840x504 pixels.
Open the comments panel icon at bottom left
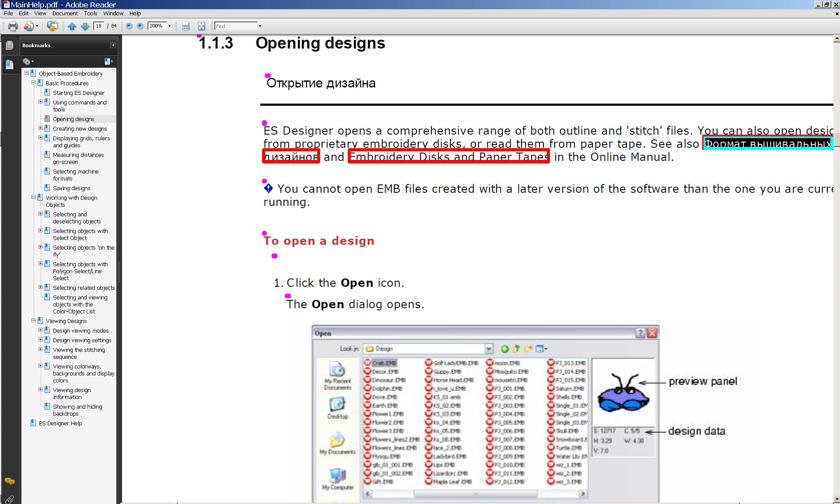[10, 481]
